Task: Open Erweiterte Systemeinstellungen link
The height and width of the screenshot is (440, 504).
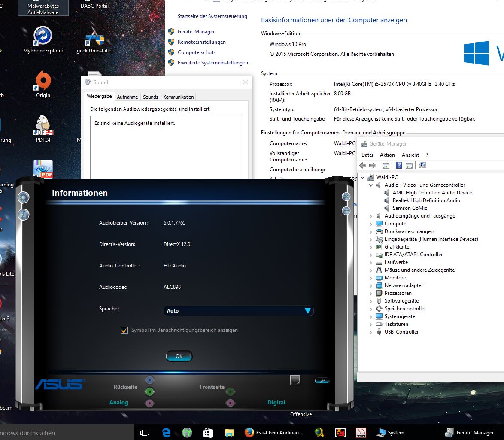Action: 213,63
